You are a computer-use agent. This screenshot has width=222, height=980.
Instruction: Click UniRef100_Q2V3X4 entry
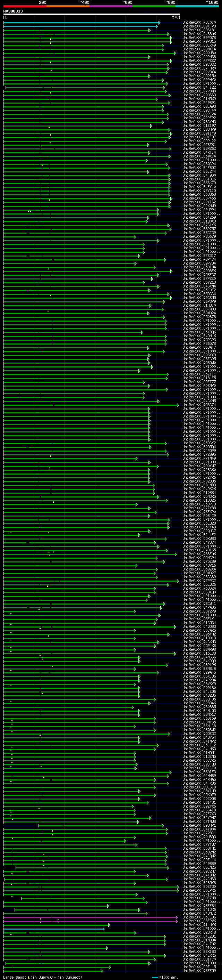pyautogui.click(x=199, y=72)
